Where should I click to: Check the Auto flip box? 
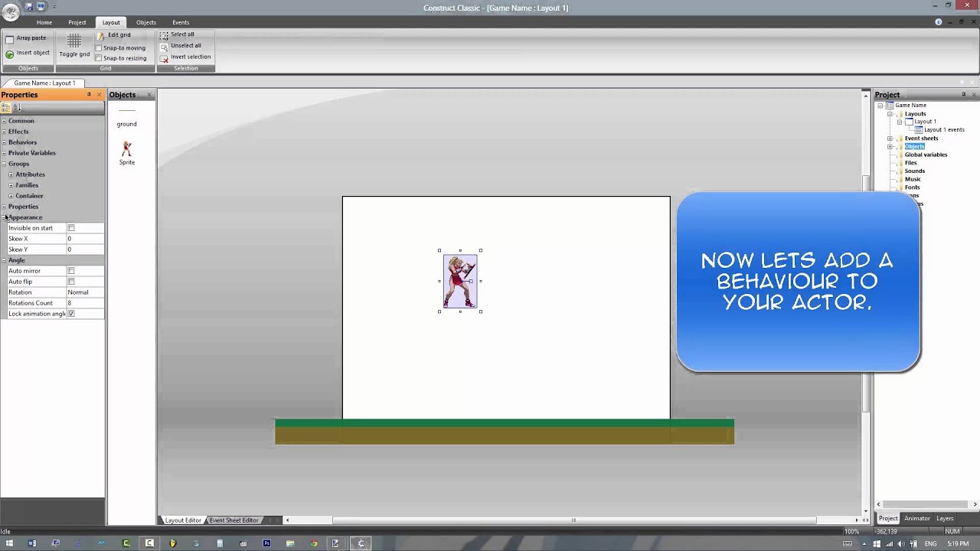(x=71, y=282)
